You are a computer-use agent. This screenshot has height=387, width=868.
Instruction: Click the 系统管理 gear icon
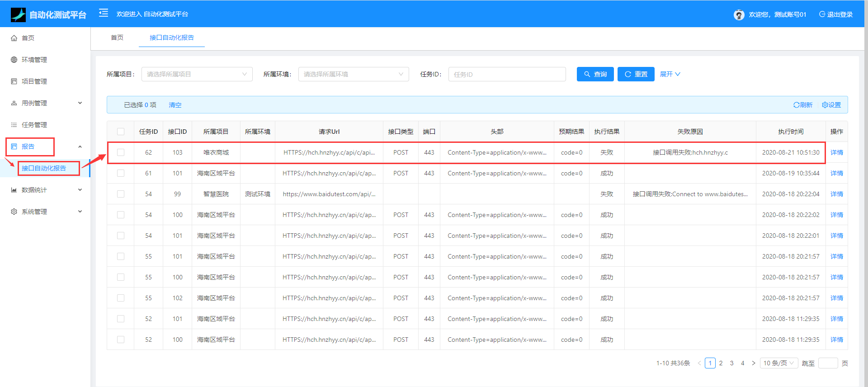click(x=14, y=212)
